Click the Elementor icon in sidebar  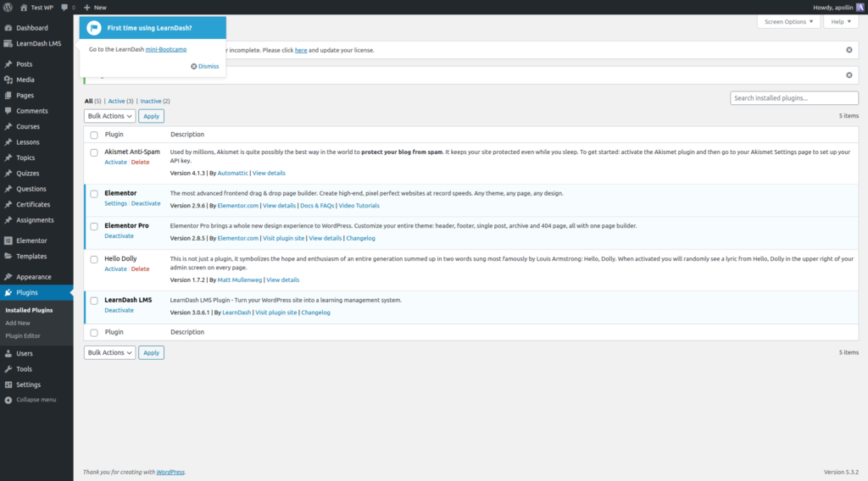point(8,240)
